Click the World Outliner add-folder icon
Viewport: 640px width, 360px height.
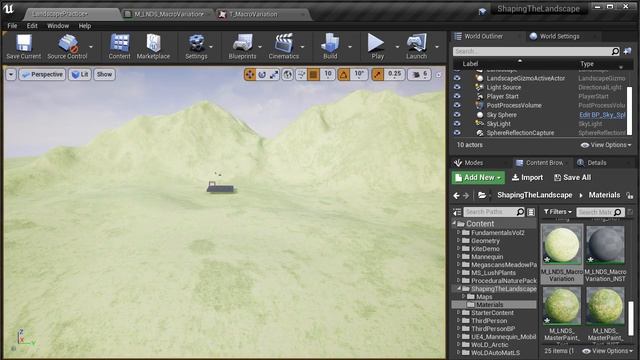click(x=628, y=51)
